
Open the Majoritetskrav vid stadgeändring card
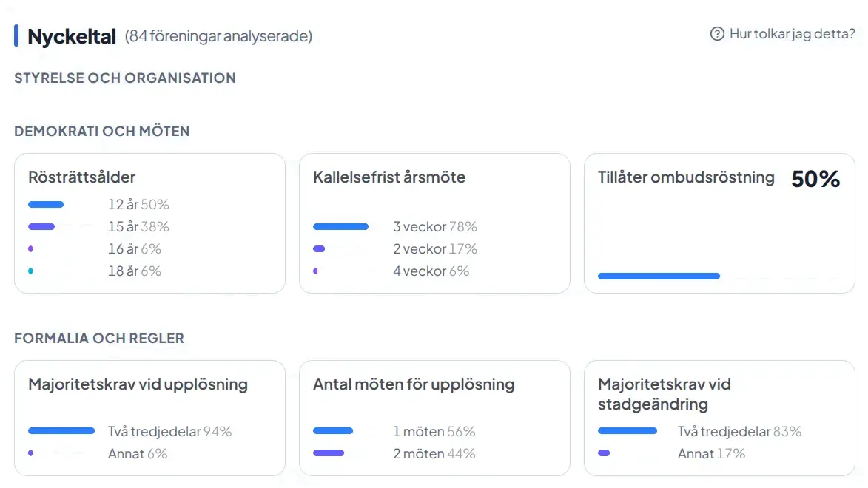point(719,418)
